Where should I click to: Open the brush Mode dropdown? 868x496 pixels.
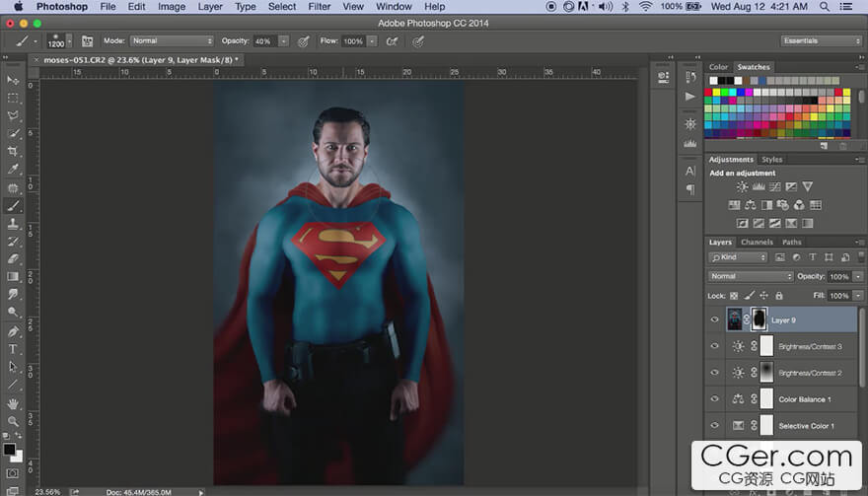(x=172, y=41)
